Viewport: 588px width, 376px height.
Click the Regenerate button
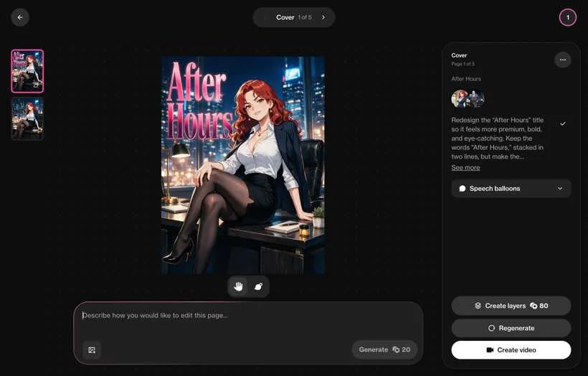pyautogui.click(x=511, y=328)
